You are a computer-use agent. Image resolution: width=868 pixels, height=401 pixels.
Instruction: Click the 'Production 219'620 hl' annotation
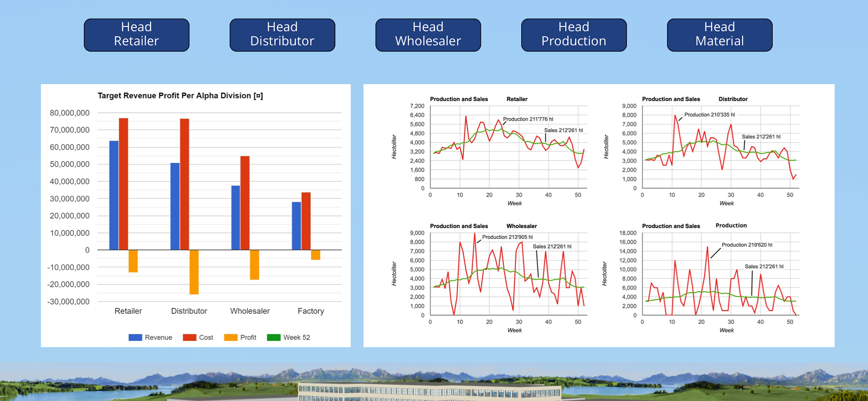[x=747, y=245]
